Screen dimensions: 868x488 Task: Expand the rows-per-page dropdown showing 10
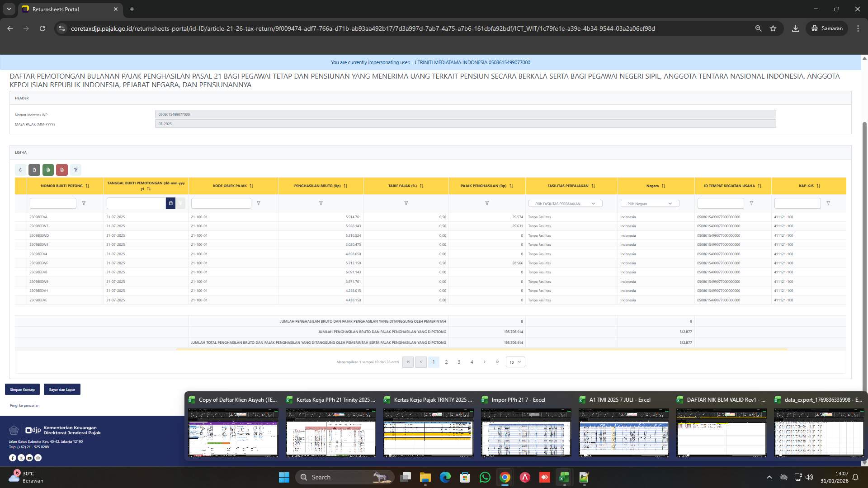click(515, 362)
